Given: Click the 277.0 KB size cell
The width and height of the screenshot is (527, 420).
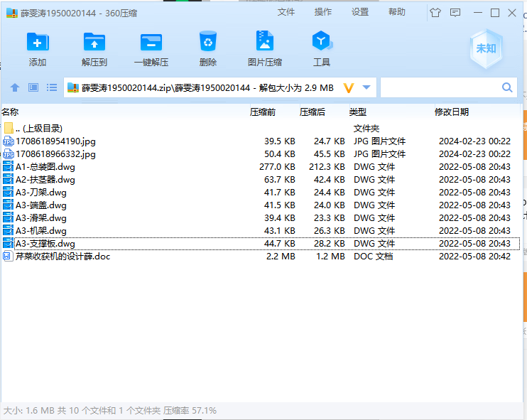Looking at the screenshot, I should tap(277, 167).
